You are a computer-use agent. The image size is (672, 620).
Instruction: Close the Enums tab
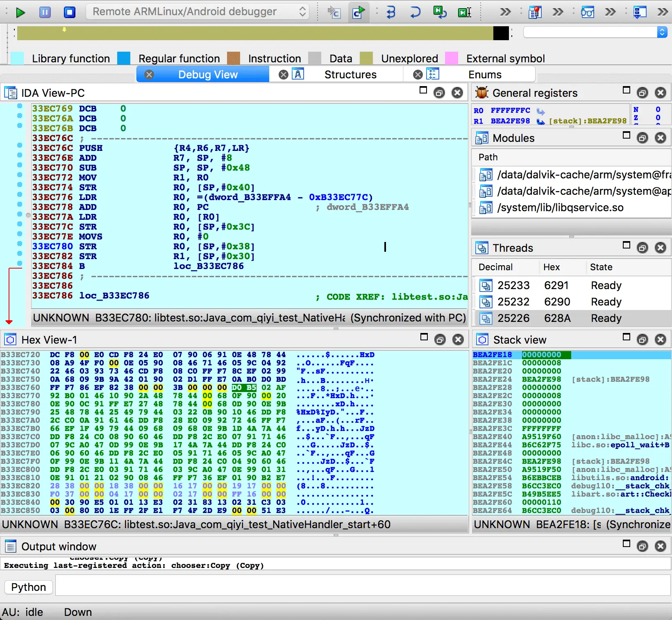click(x=418, y=75)
